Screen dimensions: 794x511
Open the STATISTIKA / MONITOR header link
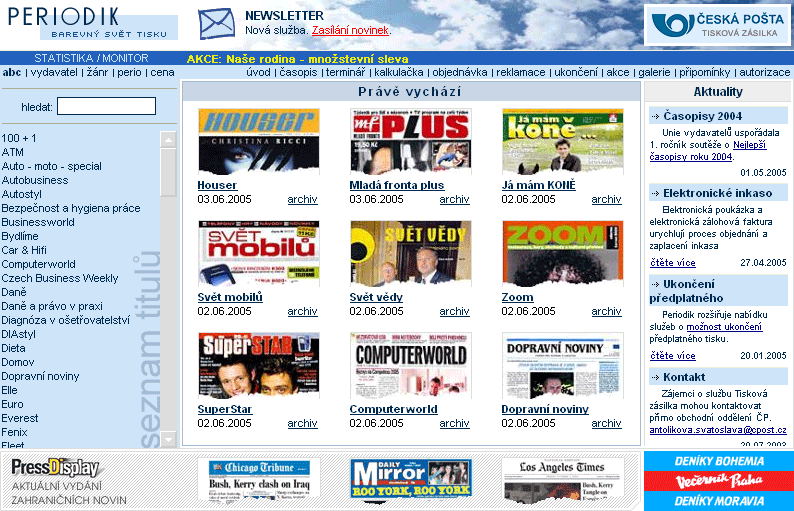click(91, 58)
